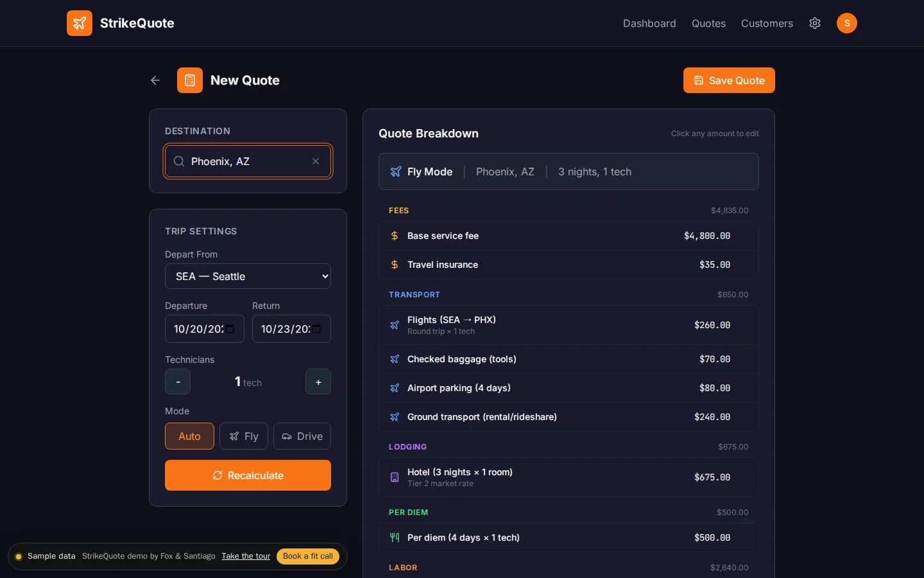Edit the Travel insurance amount $35.00

click(x=715, y=265)
